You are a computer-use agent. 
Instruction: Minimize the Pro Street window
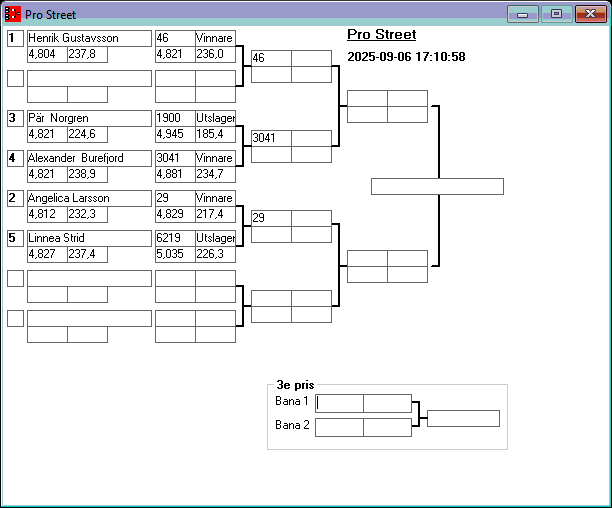pyautogui.click(x=522, y=14)
